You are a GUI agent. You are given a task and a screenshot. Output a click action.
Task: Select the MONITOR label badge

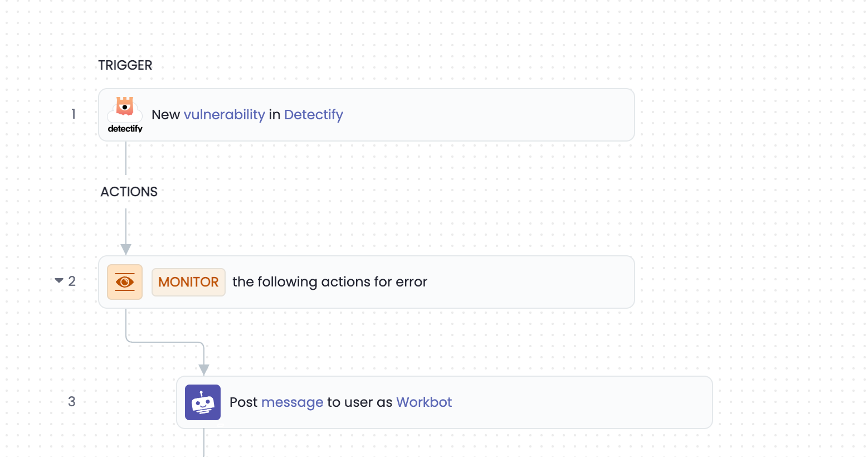pos(188,282)
